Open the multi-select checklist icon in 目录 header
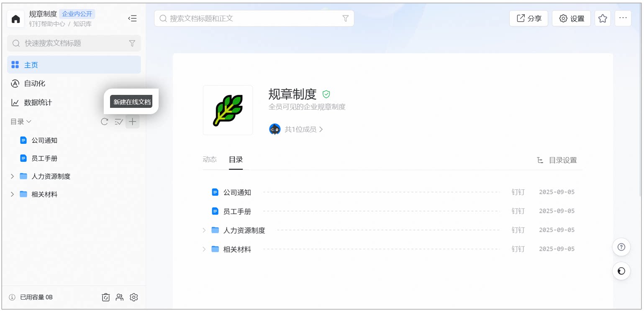 pos(119,122)
